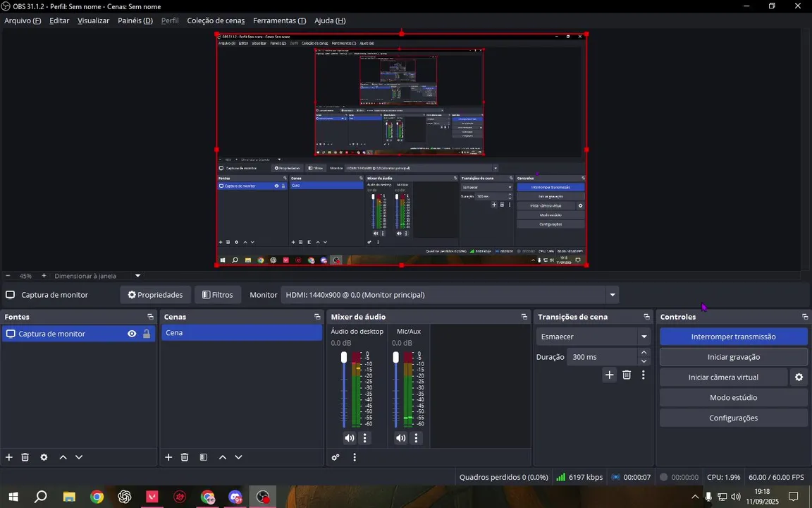Image resolution: width=812 pixels, height=508 pixels.
Task: Open audio mixer menu three-dot icon at bottom
Action: (355, 457)
